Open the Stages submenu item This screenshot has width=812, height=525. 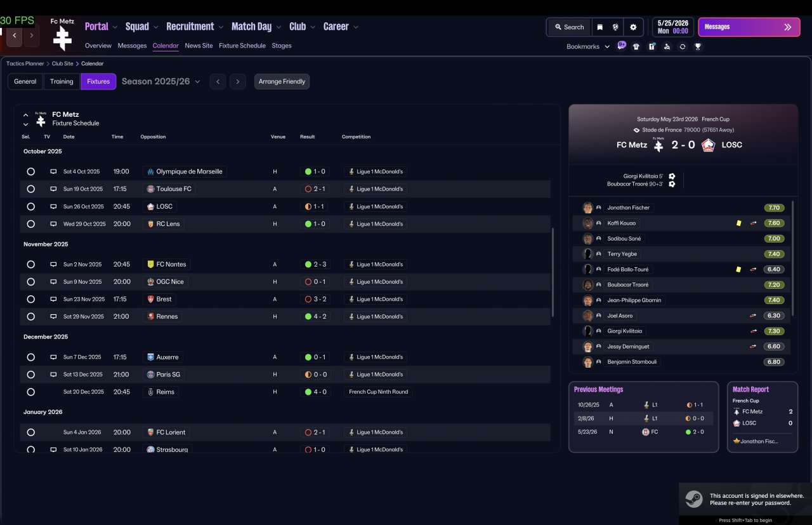[x=282, y=46]
